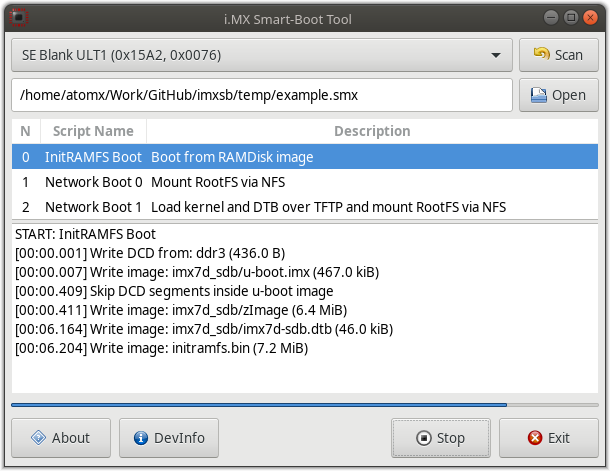Click the i.MX chip app icon in title bar

pyautogui.click(x=19, y=18)
